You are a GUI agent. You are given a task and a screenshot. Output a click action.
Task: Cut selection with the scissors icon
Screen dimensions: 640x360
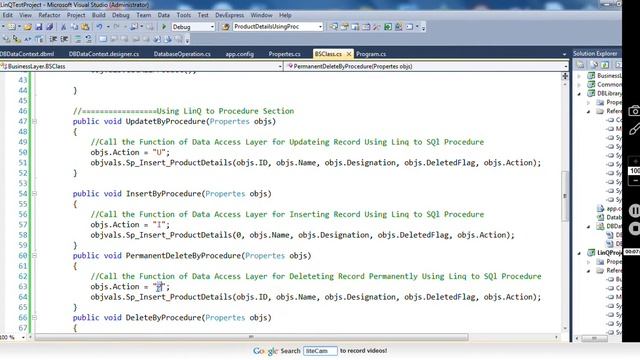point(63,27)
